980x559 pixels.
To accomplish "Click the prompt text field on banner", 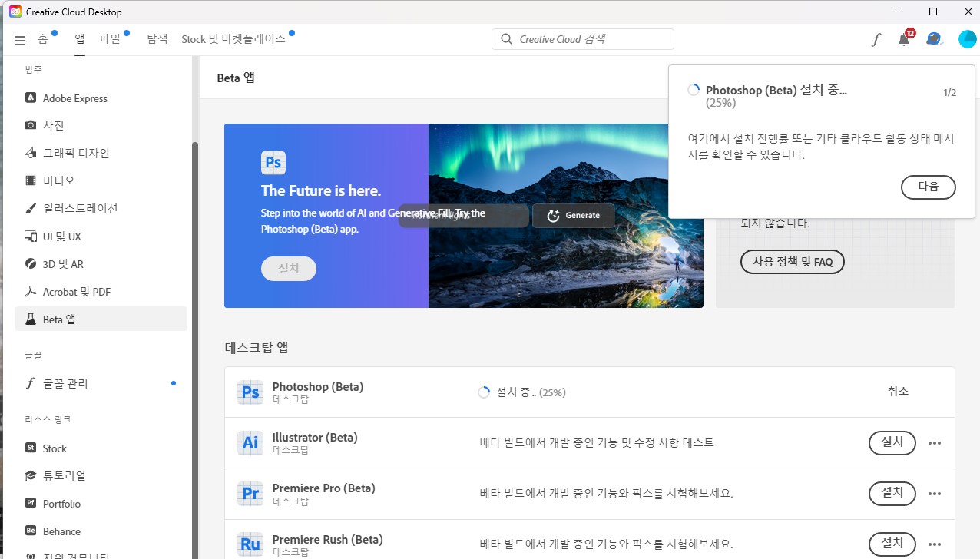I will (464, 216).
